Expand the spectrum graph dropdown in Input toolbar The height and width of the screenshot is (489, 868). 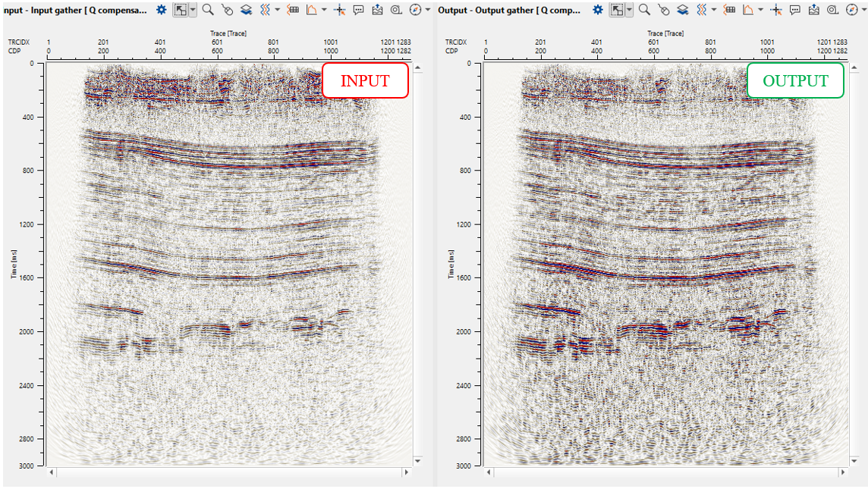point(324,10)
